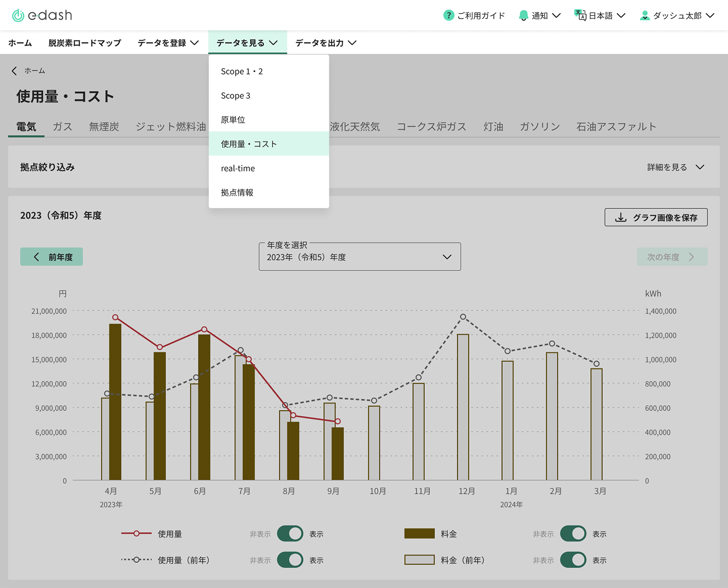Click the language translation icon
This screenshot has width=728, height=588.
581,15
